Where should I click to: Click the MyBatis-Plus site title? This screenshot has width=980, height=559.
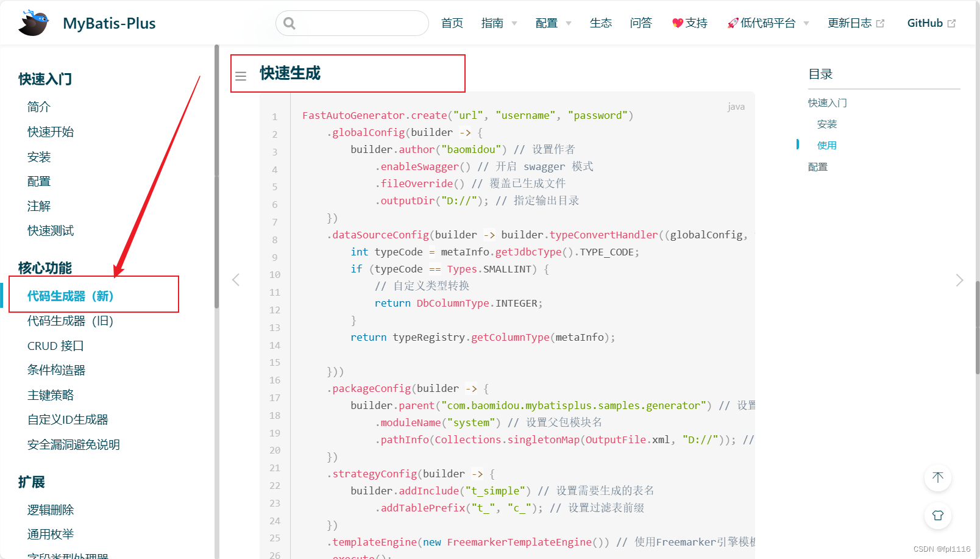click(x=109, y=23)
